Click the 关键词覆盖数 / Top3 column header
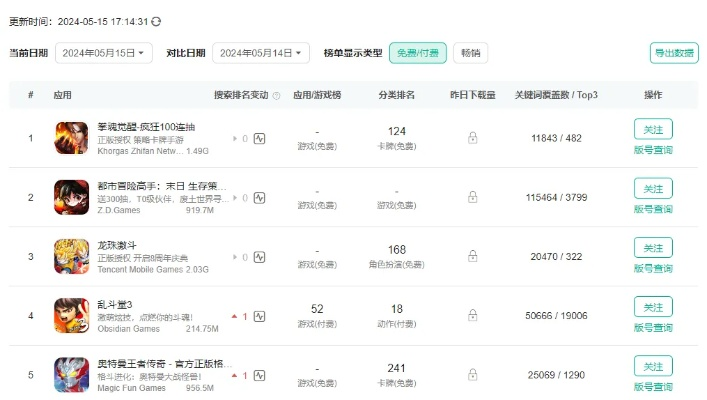The height and width of the screenshot is (400, 707). (556, 95)
